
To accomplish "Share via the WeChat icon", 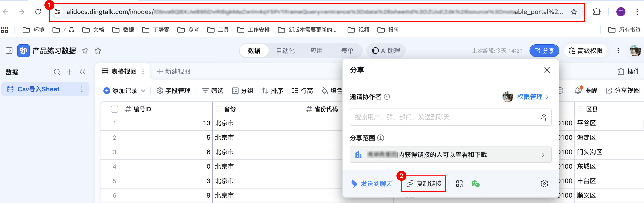I will point(475,184).
